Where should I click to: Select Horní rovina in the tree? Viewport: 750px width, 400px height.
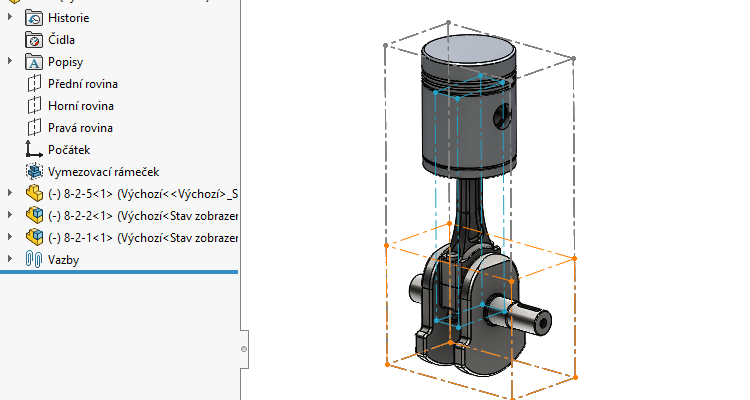click(x=81, y=106)
